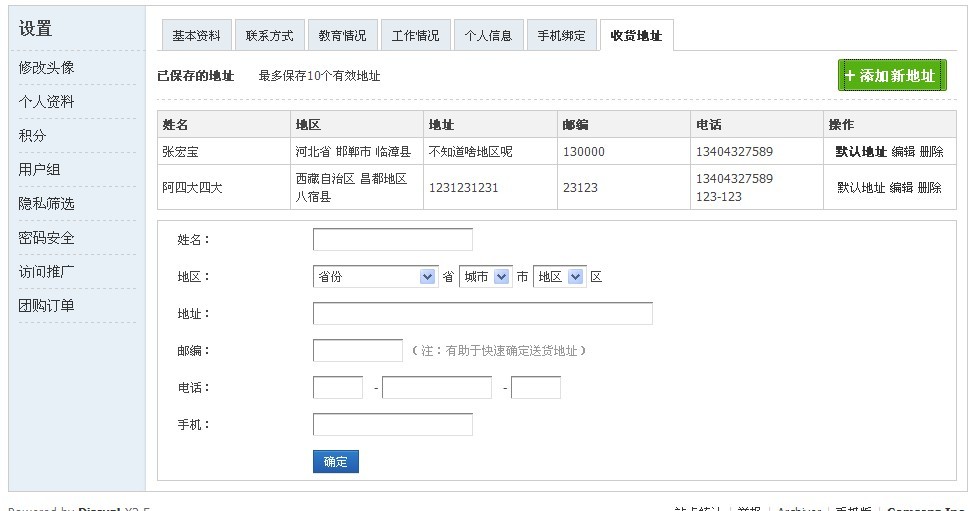Viewport: 974px width, 511px height.
Task: Click the 最多保存10个有效地址 note
Action: [x=319, y=76]
